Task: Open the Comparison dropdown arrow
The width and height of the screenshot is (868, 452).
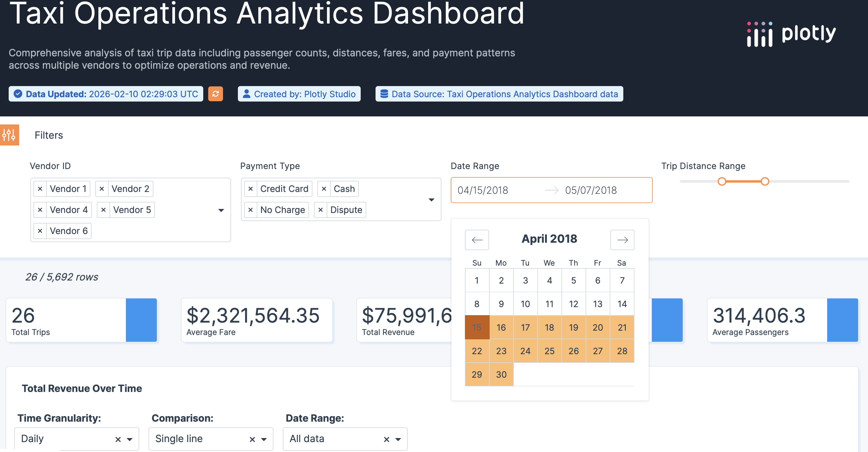Action: pos(264,439)
